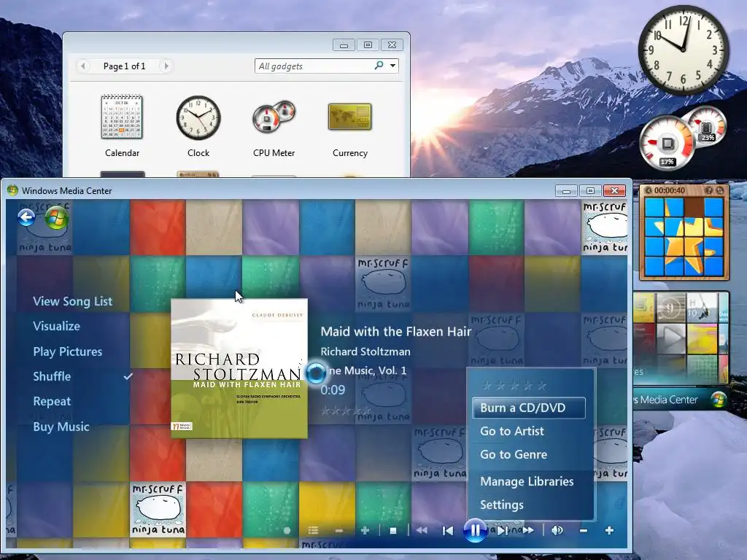
Task: Click mr.scruff ninja tuna album at top right
Action: pyautogui.click(x=604, y=227)
